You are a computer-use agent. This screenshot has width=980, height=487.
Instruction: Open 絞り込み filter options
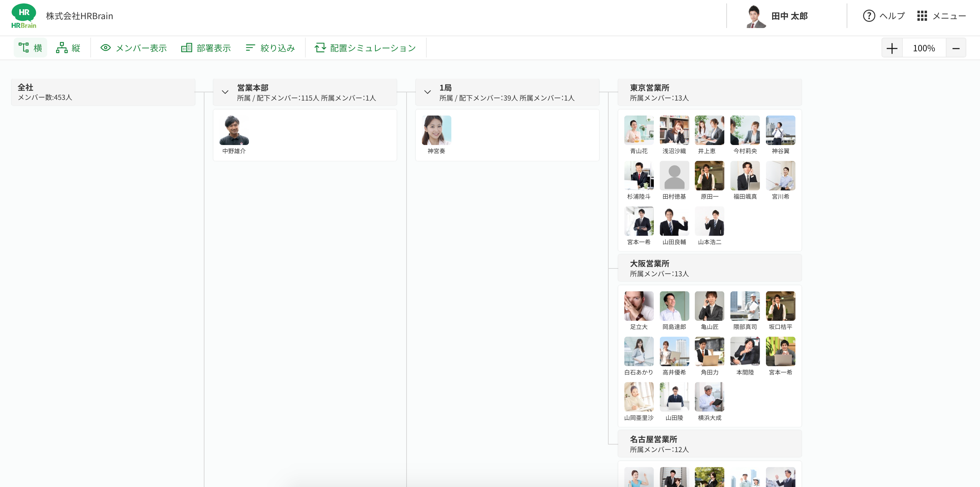tap(270, 48)
